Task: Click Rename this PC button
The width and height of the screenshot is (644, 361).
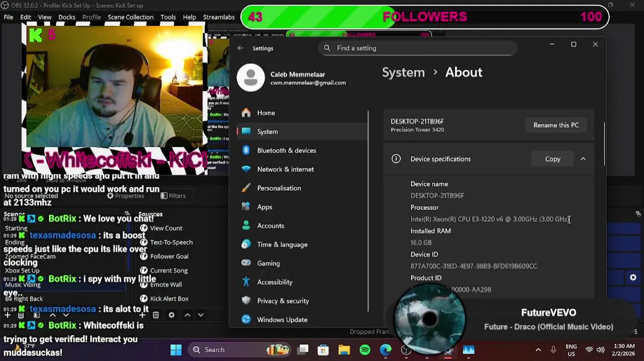Action: tap(556, 125)
